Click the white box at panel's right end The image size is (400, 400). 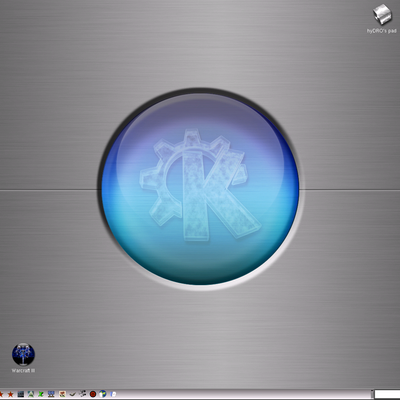click(x=387, y=394)
